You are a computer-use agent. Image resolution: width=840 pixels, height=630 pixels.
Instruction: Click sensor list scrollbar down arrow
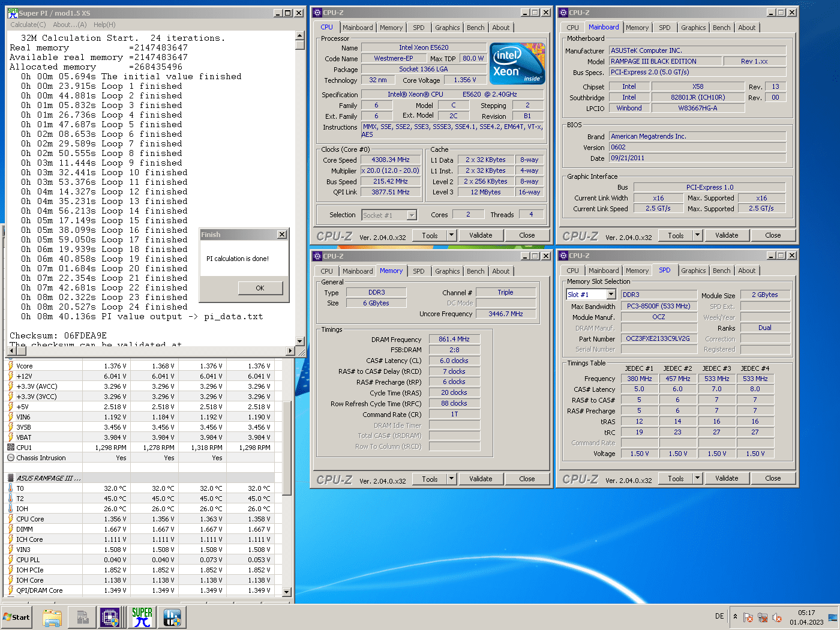(287, 592)
